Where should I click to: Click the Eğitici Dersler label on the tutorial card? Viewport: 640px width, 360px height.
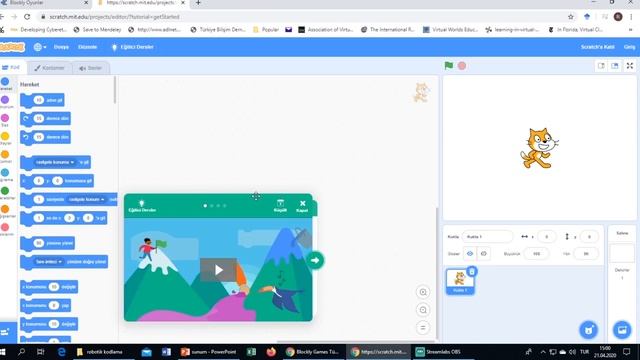[142, 210]
